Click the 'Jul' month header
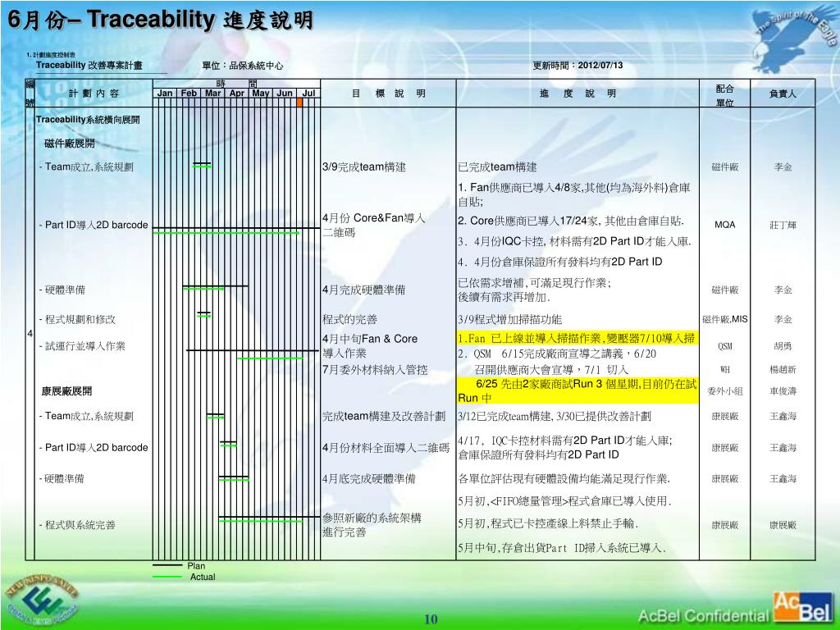The height and width of the screenshot is (630, 840). (x=308, y=94)
